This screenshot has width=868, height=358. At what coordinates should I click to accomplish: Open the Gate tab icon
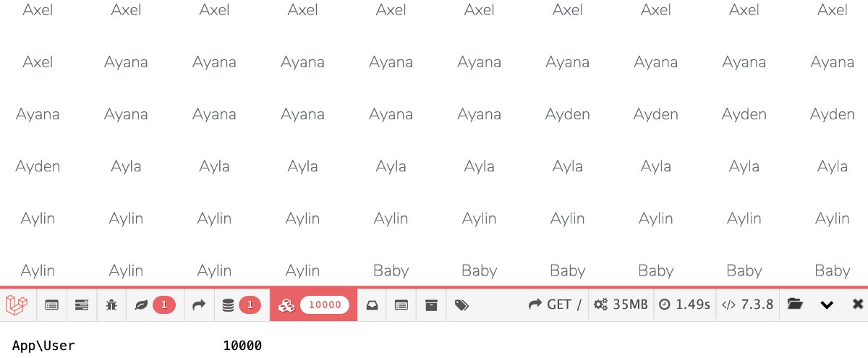tap(401, 305)
